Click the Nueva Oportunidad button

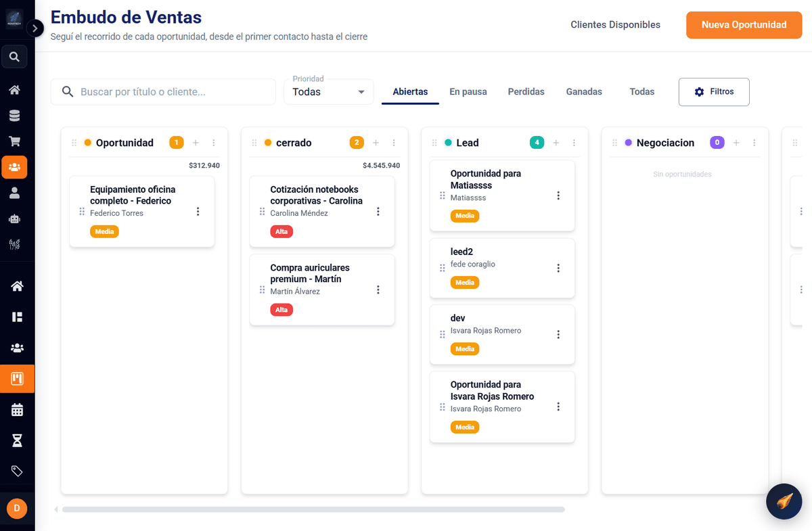pos(744,25)
